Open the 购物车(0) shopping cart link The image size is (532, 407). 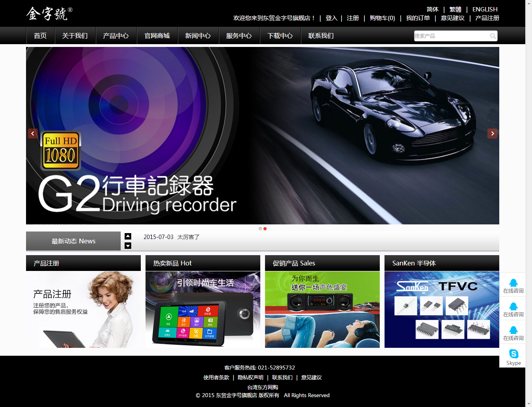tap(382, 18)
